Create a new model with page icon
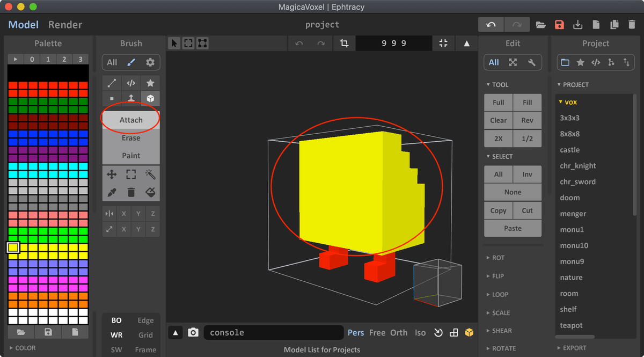The height and width of the screenshot is (357, 644). [x=596, y=25]
